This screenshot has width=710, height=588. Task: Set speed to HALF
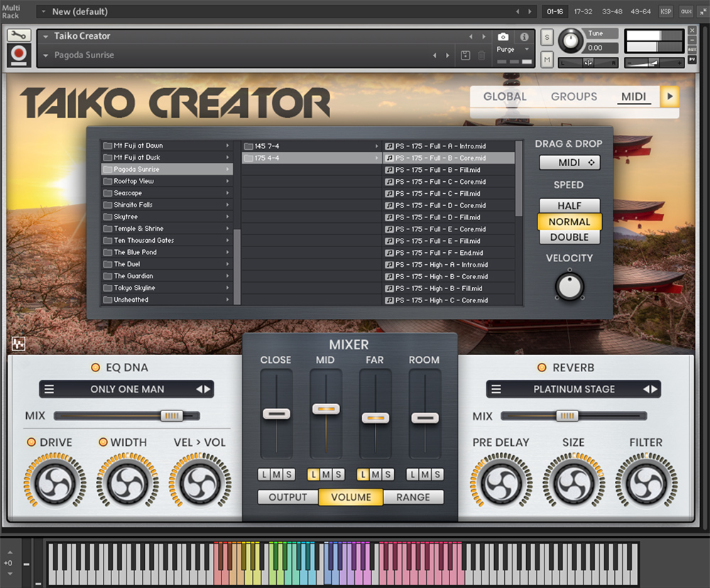(569, 206)
